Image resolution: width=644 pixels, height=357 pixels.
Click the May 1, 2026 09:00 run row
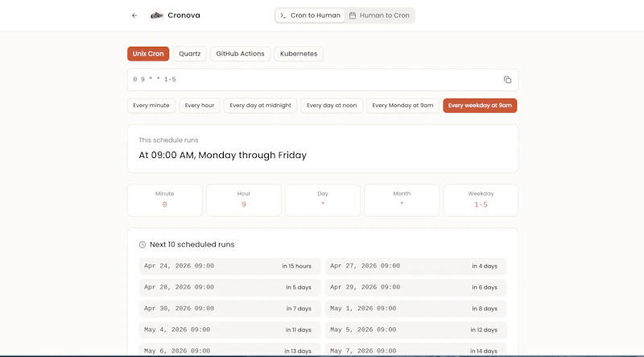(415, 309)
